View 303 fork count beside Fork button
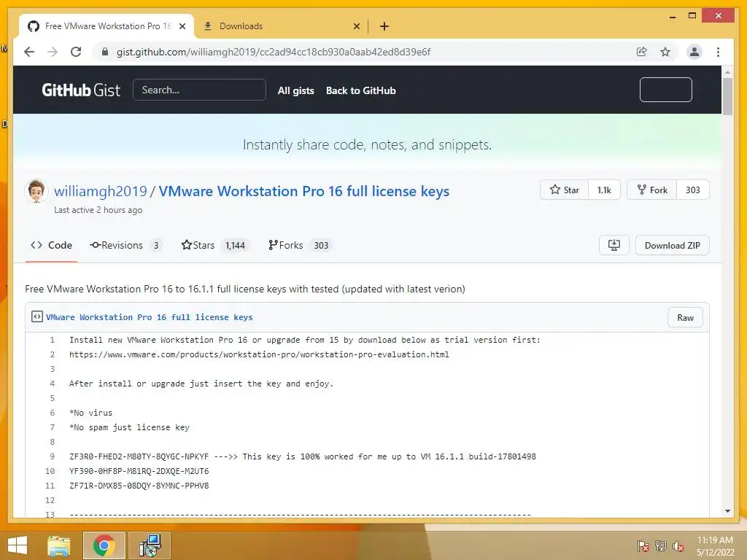This screenshot has height=560, width=747. (x=693, y=190)
